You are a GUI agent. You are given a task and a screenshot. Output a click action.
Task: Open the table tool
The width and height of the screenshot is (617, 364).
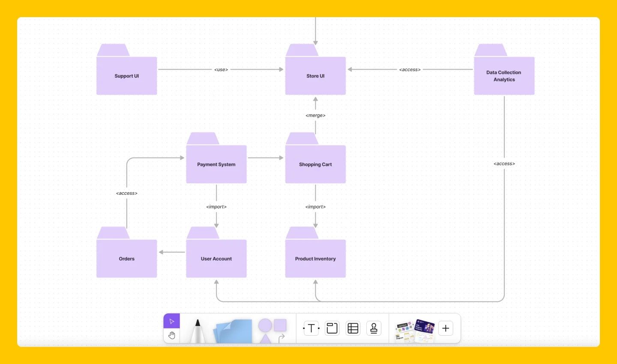coord(353,328)
